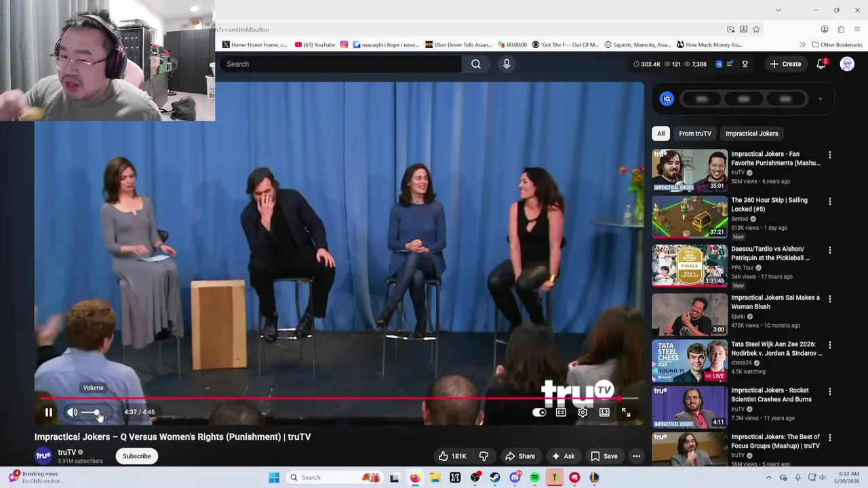Open options for Sal Makes a Woman Blush
Screen dimensions: 868x488
[829, 299]
